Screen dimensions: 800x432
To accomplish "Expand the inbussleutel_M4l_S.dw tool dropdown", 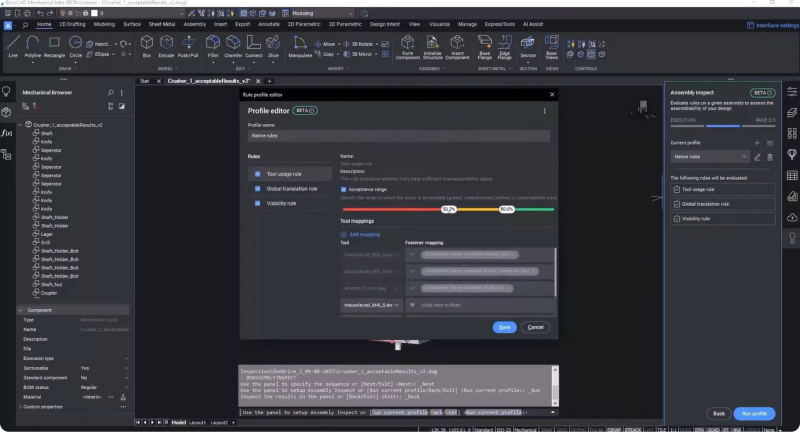I will click(399, 304).
